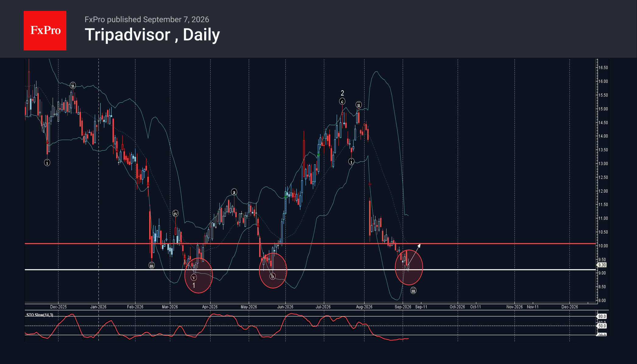
Task: Click the wave '2' label at the July peak
Action: pyautogui.click(x=342, y=93)
